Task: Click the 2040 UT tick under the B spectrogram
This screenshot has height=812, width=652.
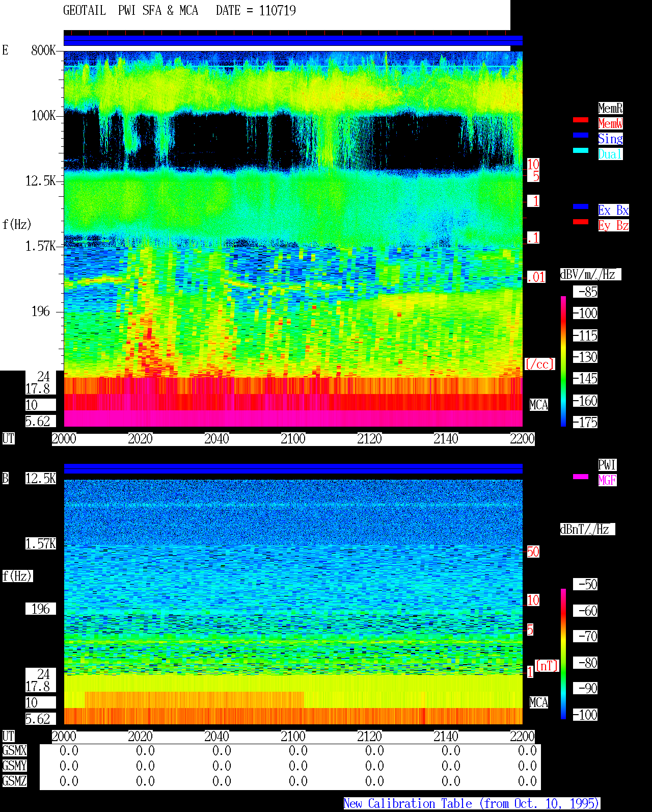Action: 216,737
